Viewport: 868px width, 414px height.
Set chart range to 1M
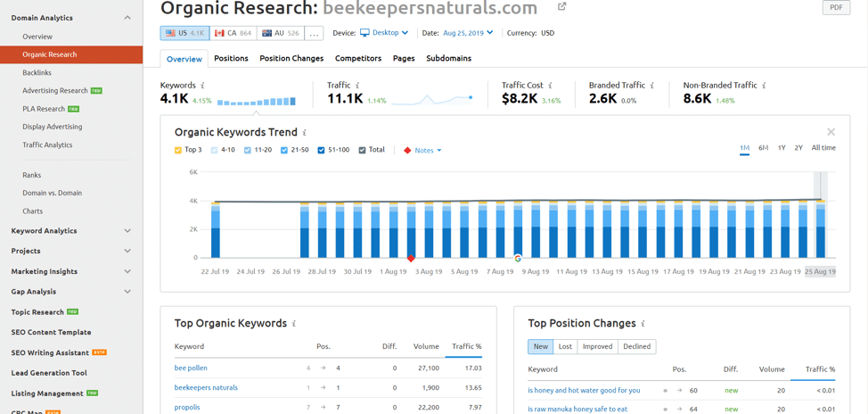[x=744, y=148]
